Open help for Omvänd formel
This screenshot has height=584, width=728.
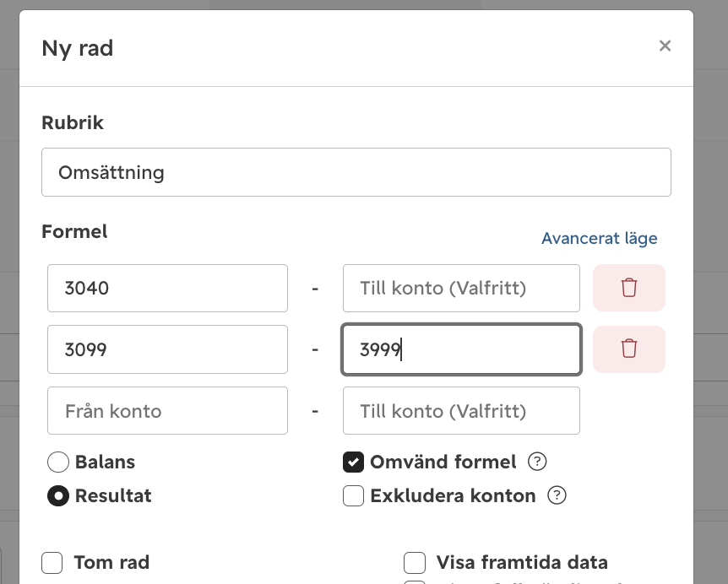[x=537, y=462]
